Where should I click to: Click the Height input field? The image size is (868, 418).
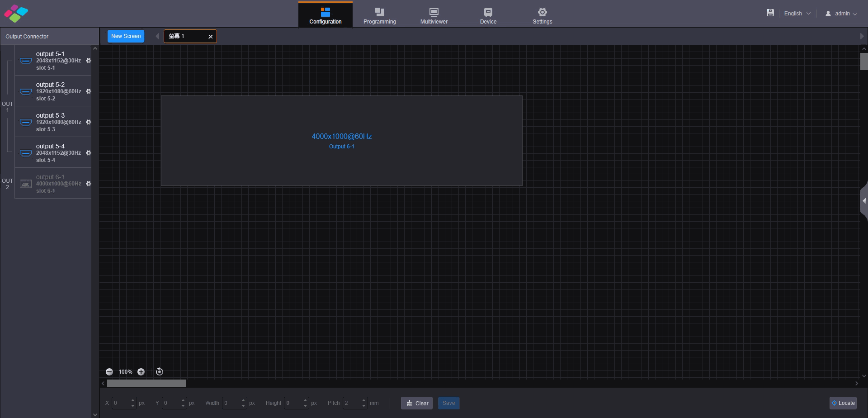[293, 403]
